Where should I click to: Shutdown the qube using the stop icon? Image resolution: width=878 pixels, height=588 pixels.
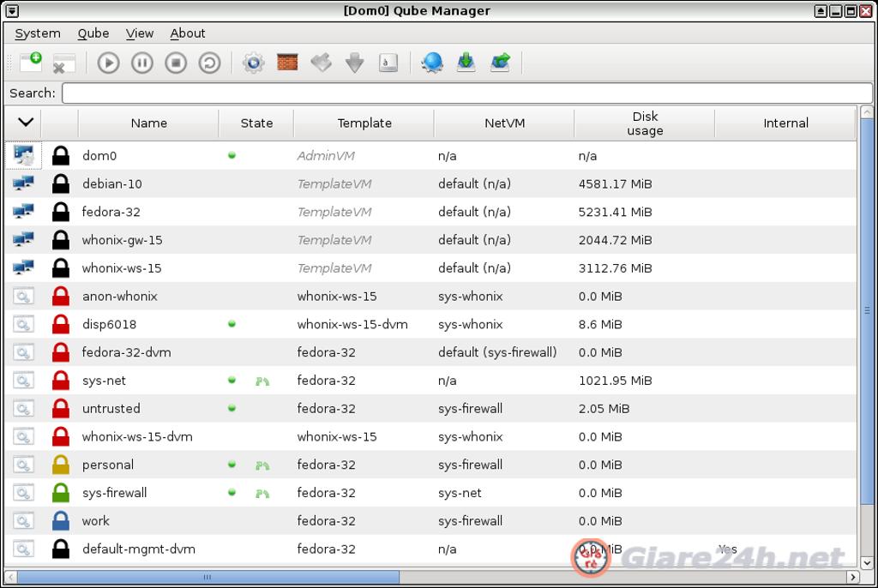[x=175, y=62]
